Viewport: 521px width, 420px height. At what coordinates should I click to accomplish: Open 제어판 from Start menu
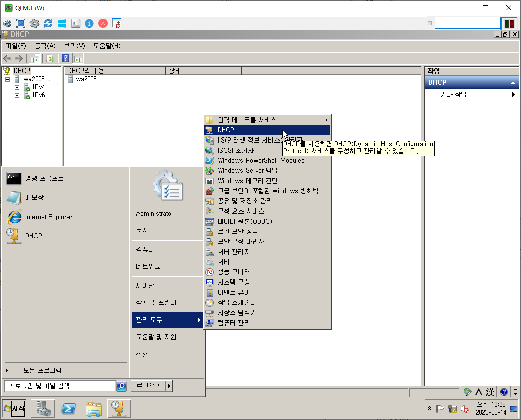pos(167,286)
